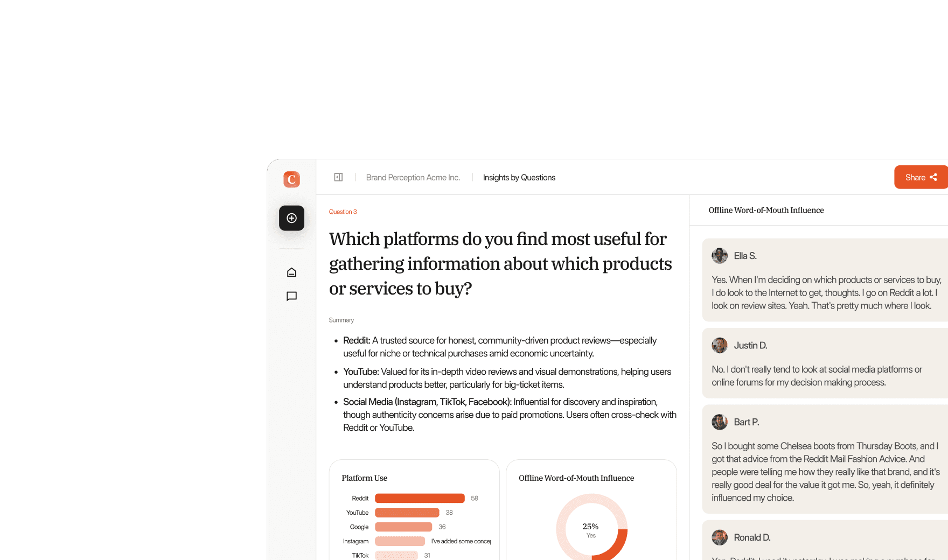
Task: Click Ella S. avatar photo
Action: [x=720, y=256]
